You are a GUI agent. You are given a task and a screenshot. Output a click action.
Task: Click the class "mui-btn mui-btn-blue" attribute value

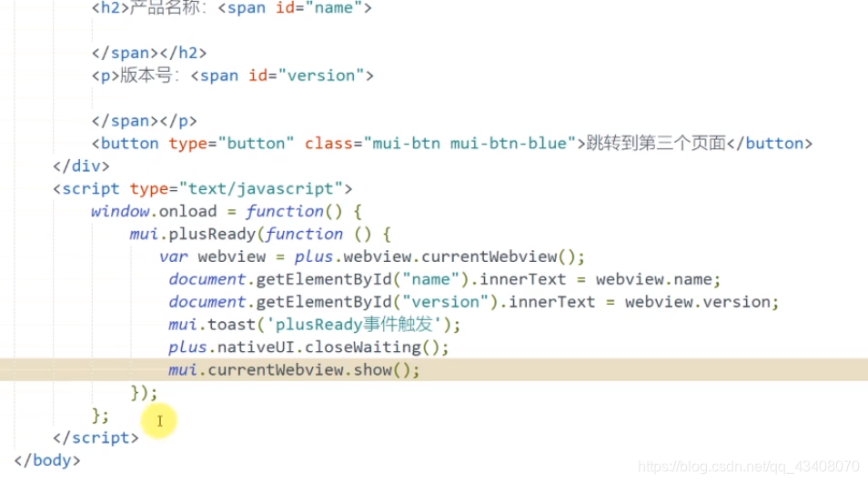point(470,144)
